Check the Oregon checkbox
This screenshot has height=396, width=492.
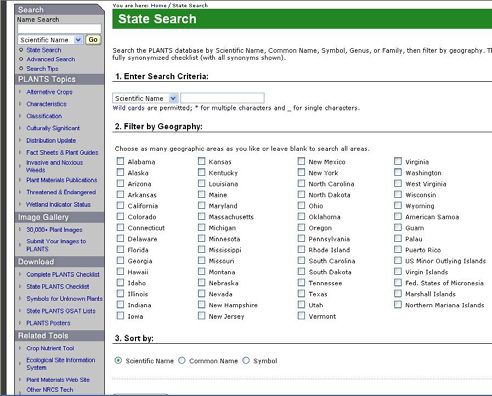point(301,227)
